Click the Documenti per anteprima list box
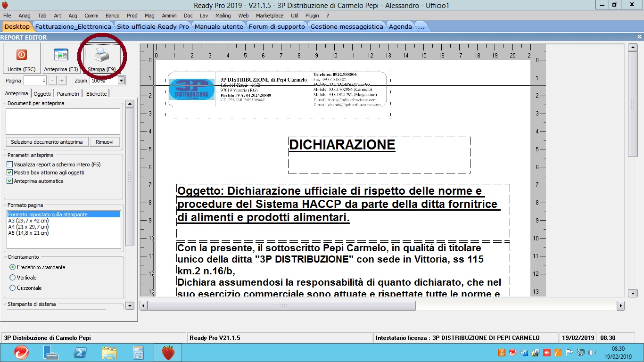Screen dimensions: 644x362 click(63, 122)
